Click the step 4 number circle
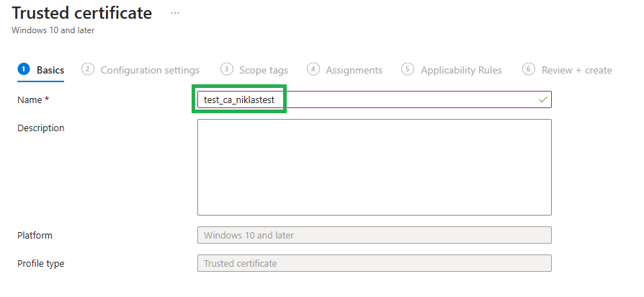This screenshot has height=297, width=644. (313, 69)
